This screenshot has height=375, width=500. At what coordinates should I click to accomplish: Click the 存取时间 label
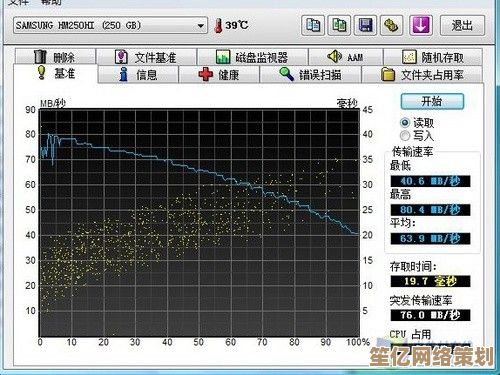coord(413,266)
